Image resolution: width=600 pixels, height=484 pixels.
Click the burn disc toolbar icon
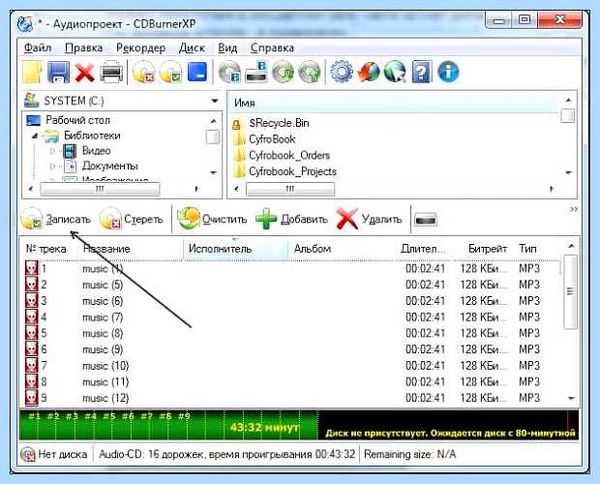click(171, 72)
